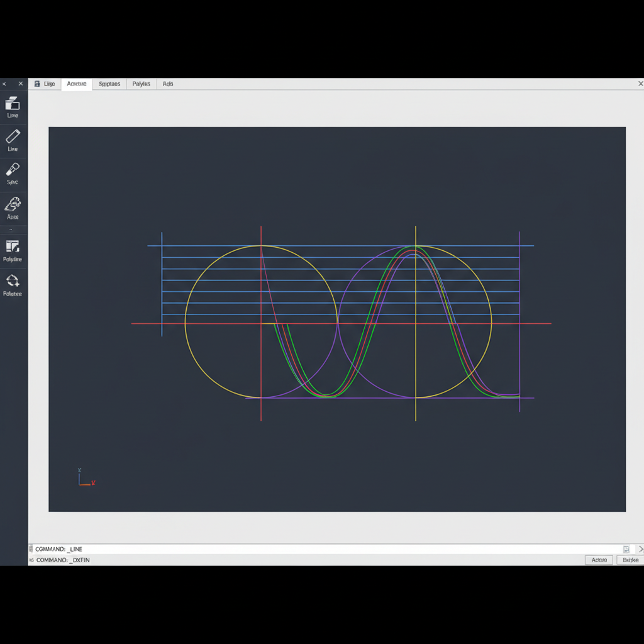Switch to the Aols tab
644x644 pixels.
(x=168, y=84)
